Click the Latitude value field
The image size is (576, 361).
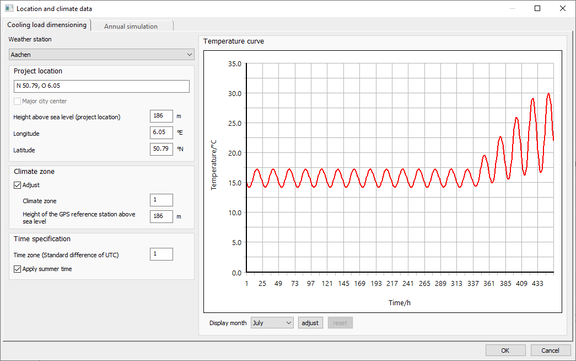161,149
